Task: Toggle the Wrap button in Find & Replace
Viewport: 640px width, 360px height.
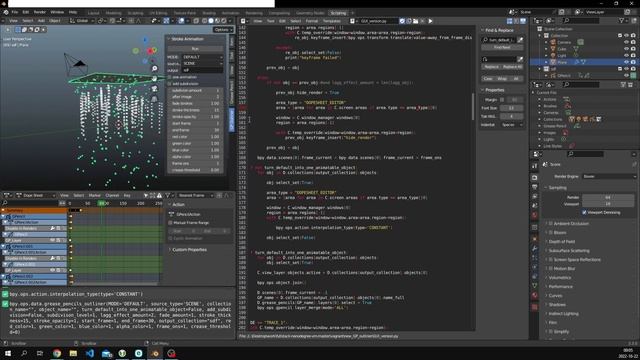Action: (502, 79)
